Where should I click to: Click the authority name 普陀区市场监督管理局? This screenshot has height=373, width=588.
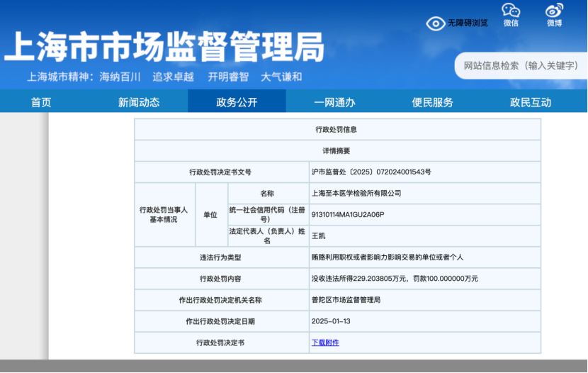point(346,300)
